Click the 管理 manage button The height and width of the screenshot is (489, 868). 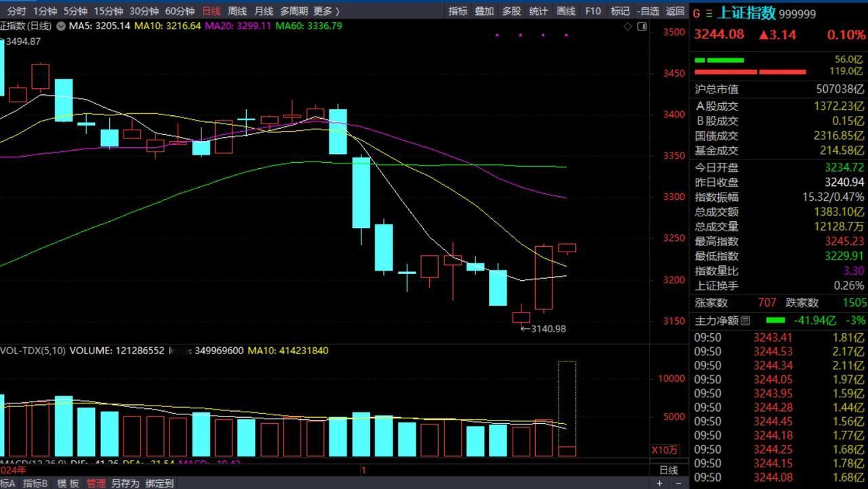click(96, 483)
